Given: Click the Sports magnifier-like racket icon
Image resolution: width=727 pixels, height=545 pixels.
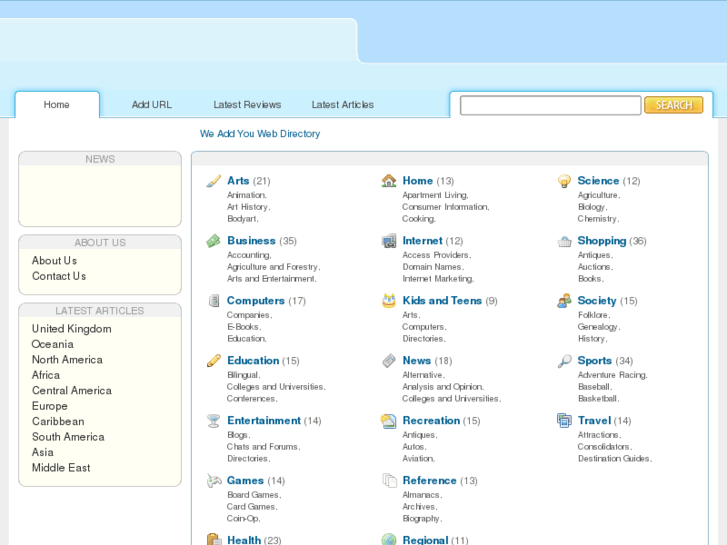Looking at the screenshot, I should coord(564,360).
